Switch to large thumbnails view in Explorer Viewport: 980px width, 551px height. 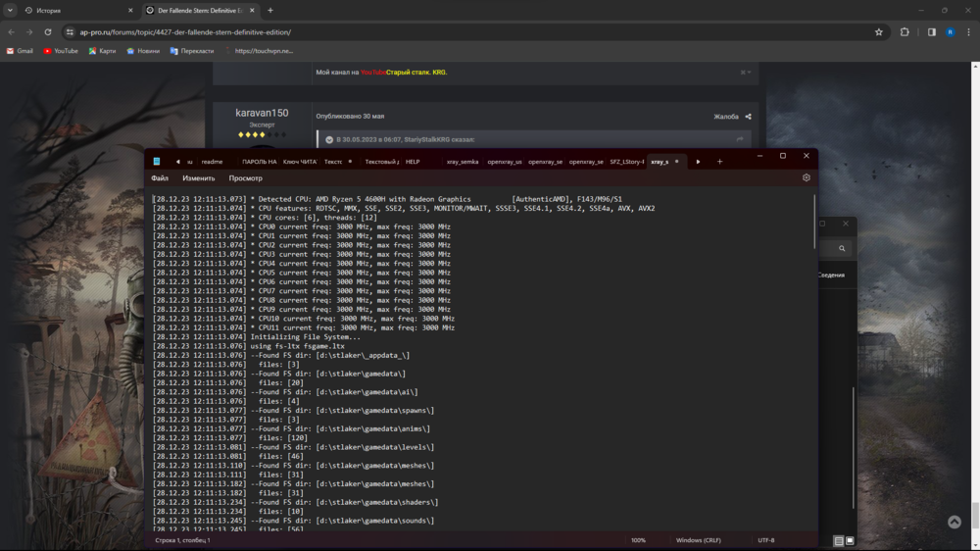click(850, 540)
